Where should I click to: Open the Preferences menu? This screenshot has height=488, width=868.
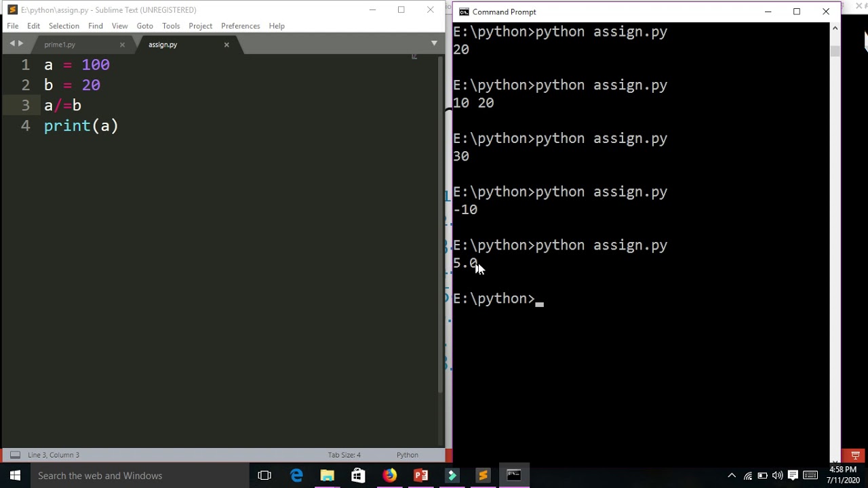(241, 26)
